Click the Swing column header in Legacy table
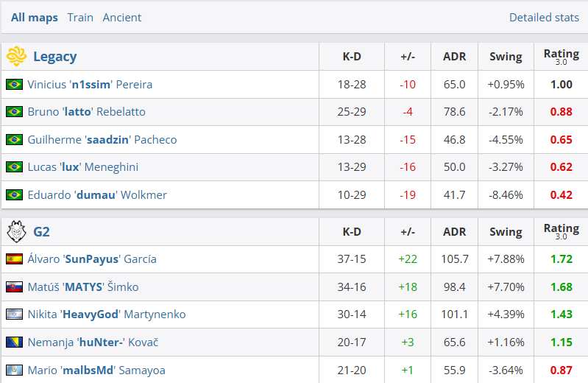Screen dimensions: 588x383 (506, 56)
